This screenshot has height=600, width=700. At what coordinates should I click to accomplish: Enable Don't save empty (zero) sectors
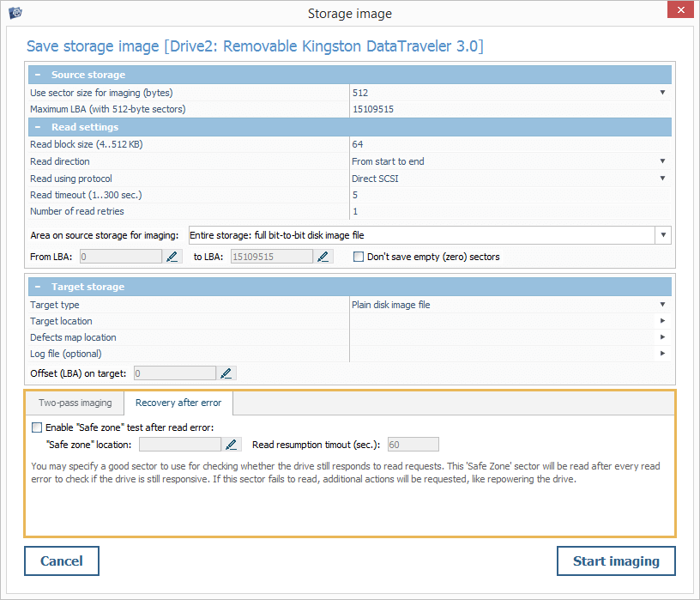click(359, 257)
